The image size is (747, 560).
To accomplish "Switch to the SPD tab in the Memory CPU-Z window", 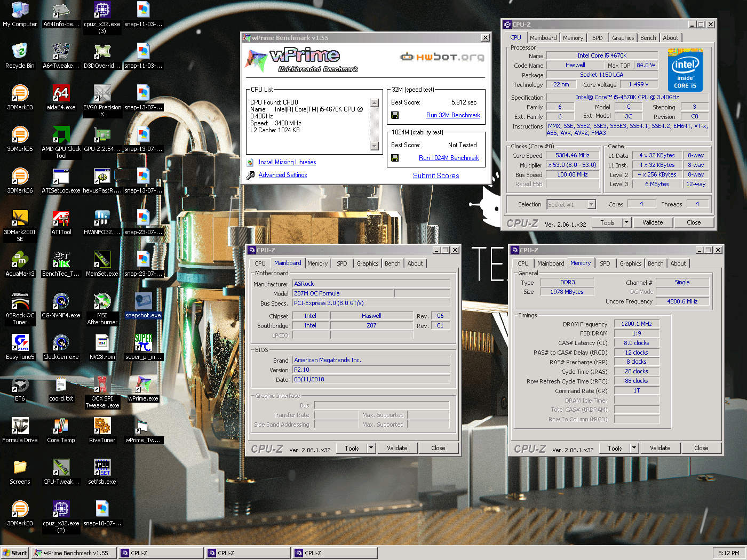I will click(605, 263).
